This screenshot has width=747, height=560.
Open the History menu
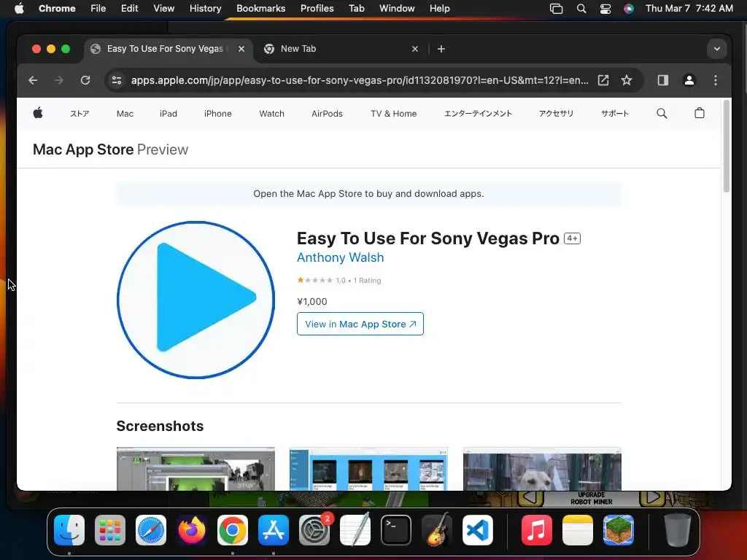tap(205, 9)
